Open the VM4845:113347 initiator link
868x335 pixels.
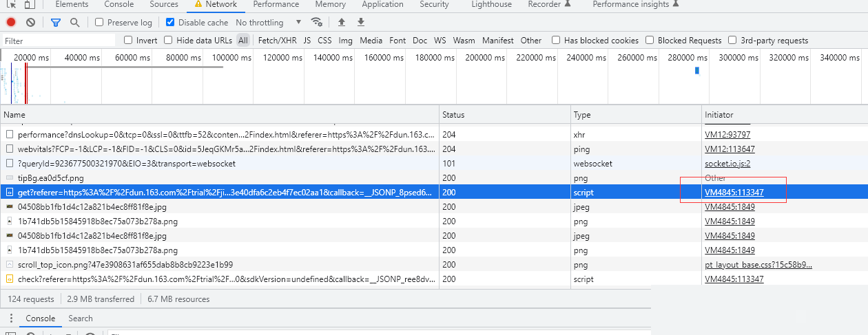[x=734, y=193]
